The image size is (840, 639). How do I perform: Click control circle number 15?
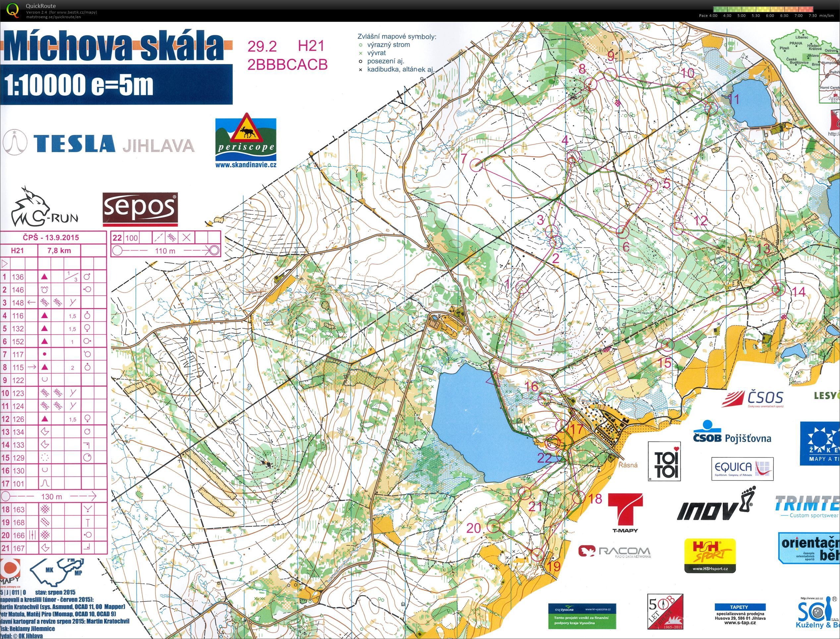point(668,345)
